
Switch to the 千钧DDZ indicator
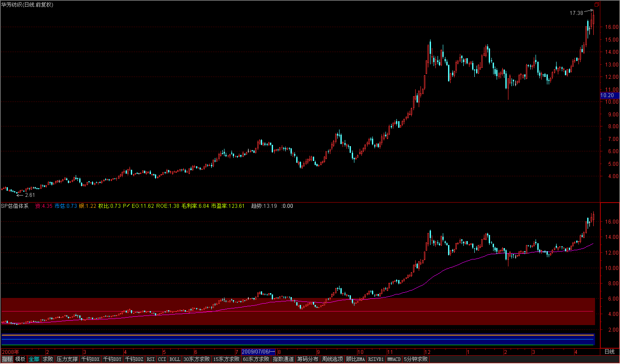134,359
